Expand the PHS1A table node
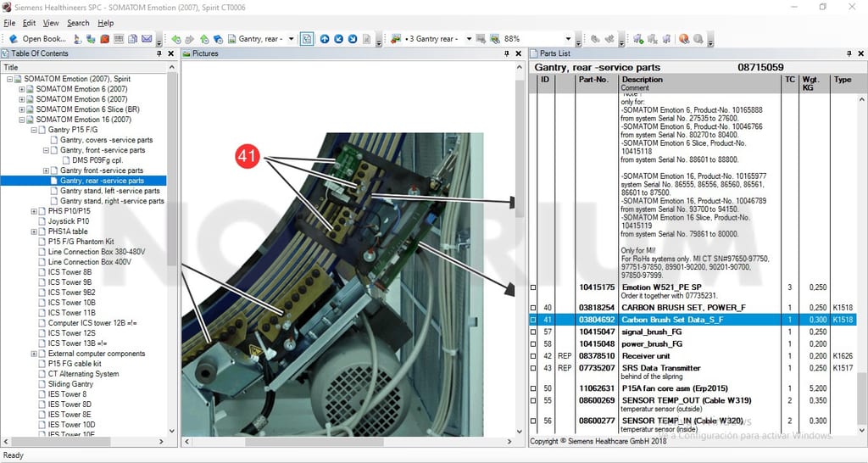The width and height of the screenshot is (868, 463). 34,231
